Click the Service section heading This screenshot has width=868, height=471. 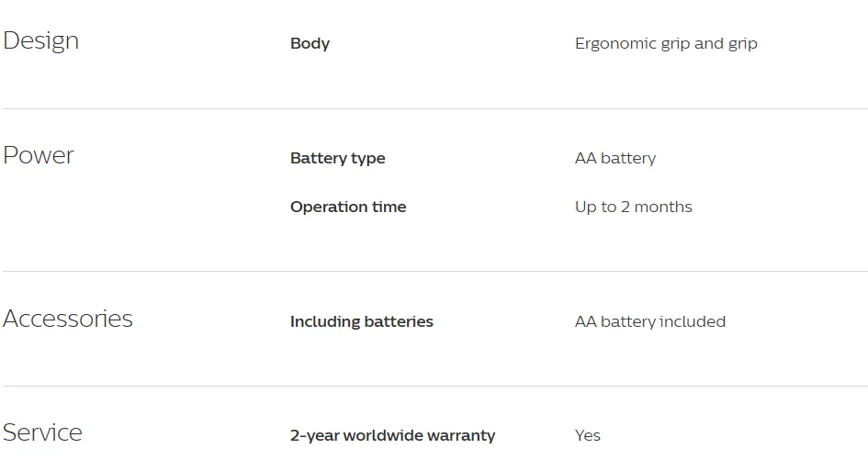coord(43,433)
